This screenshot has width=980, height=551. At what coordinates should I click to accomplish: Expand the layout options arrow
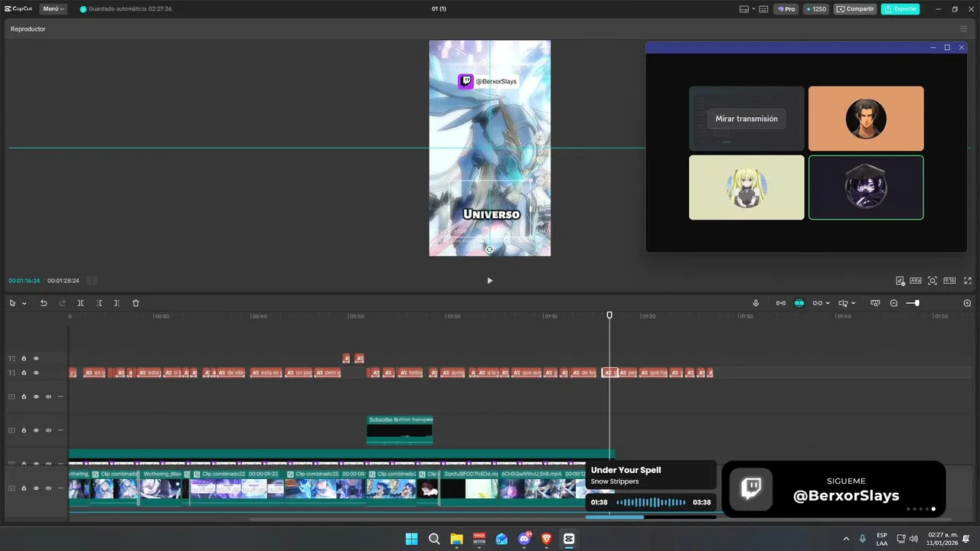[753, 9]
